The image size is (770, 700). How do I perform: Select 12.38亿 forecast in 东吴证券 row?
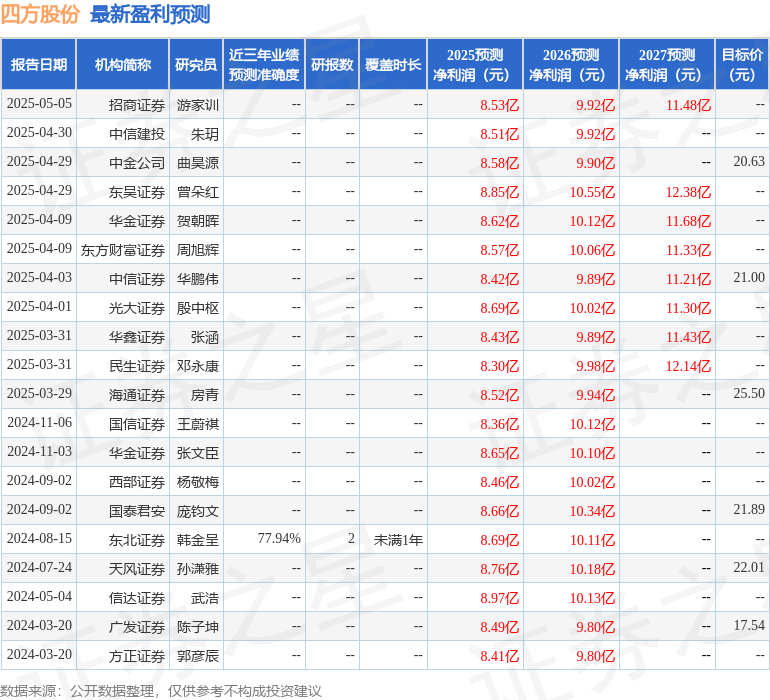688,191
